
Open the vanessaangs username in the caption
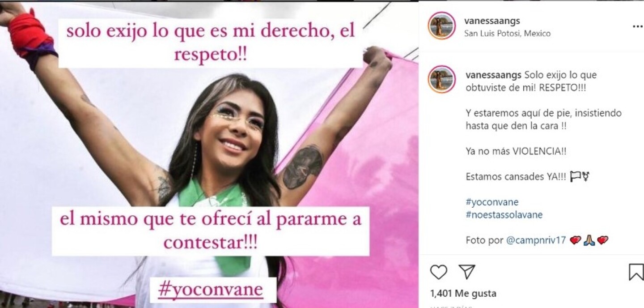click(x=493, y=75)
